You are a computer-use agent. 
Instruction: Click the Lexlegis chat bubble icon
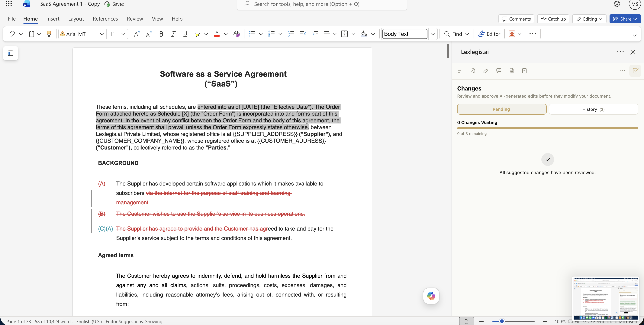499,71
